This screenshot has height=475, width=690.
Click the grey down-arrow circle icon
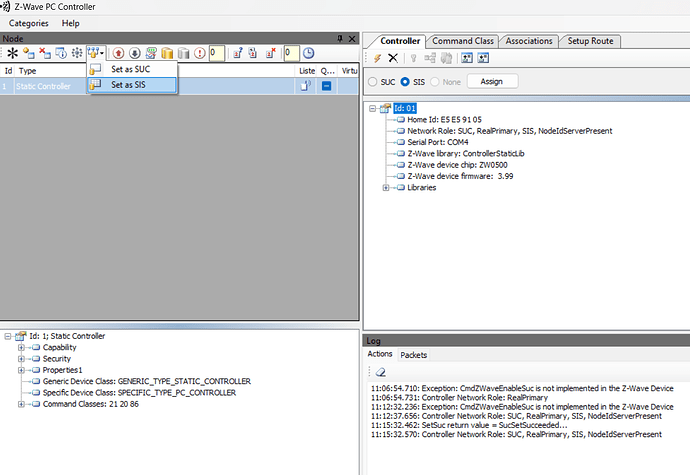[135, 53]
